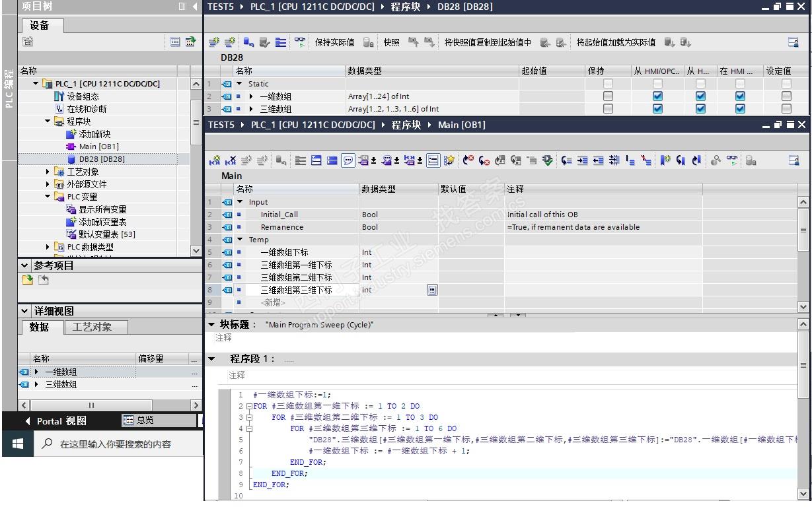Click second add row icon in DB28 toolbar
The height and width of the screenshot is (507, 812).
[229, 42]
